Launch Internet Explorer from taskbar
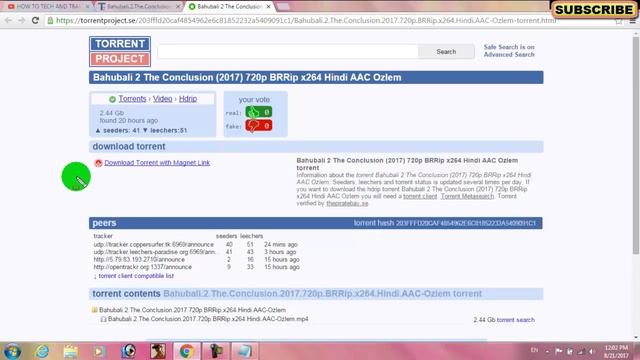The width and height of the screenshot is (640, 360). [x=42, y=351]
